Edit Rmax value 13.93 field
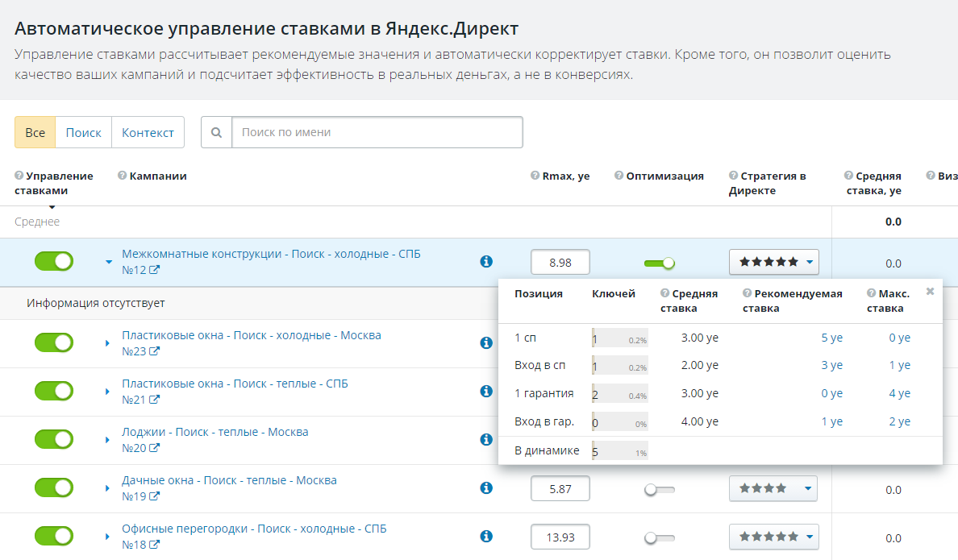This screenshot has width=958, height=560. point(560,537)
